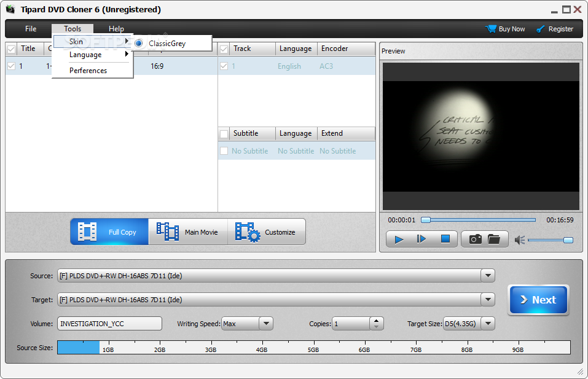Select Customize mode
The width and height of the screenshot is (588, 379).
(267, 232)
